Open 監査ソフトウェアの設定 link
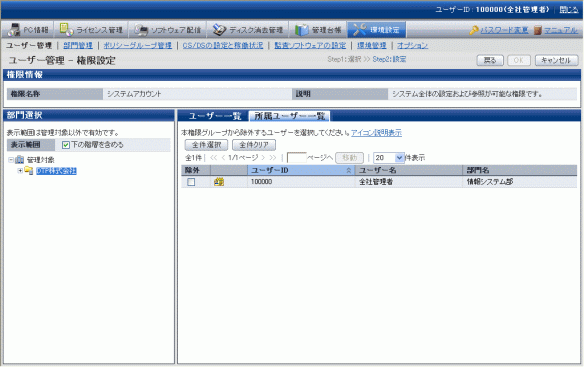Screen dimensions: 584x367 pos(310,45)
